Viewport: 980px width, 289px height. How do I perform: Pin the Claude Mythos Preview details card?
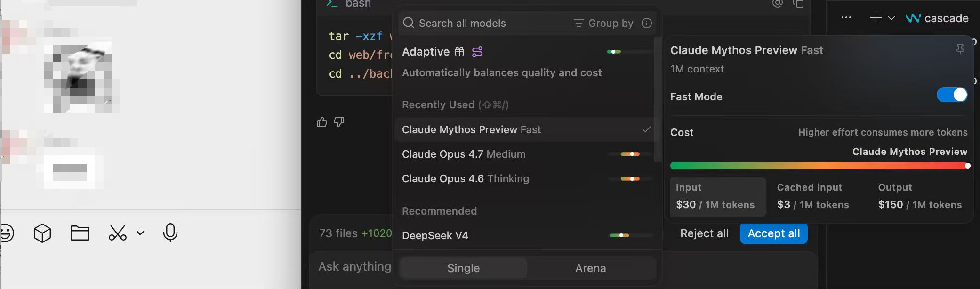(960, 49)
